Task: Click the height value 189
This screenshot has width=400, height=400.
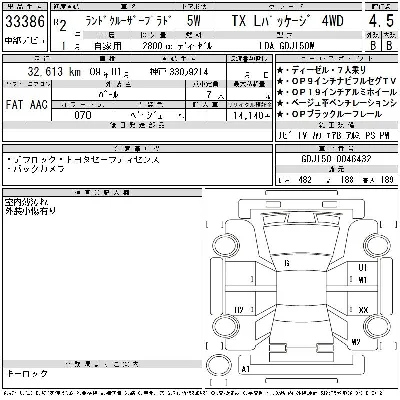Action: click(x=387, y=180)
